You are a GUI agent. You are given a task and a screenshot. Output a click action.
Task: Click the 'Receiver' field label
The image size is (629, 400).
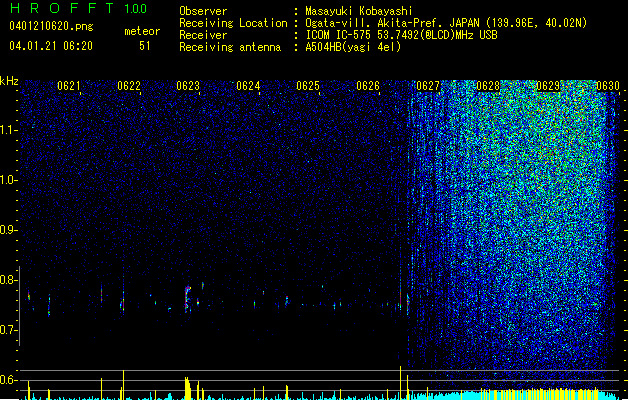coord(203,35)
